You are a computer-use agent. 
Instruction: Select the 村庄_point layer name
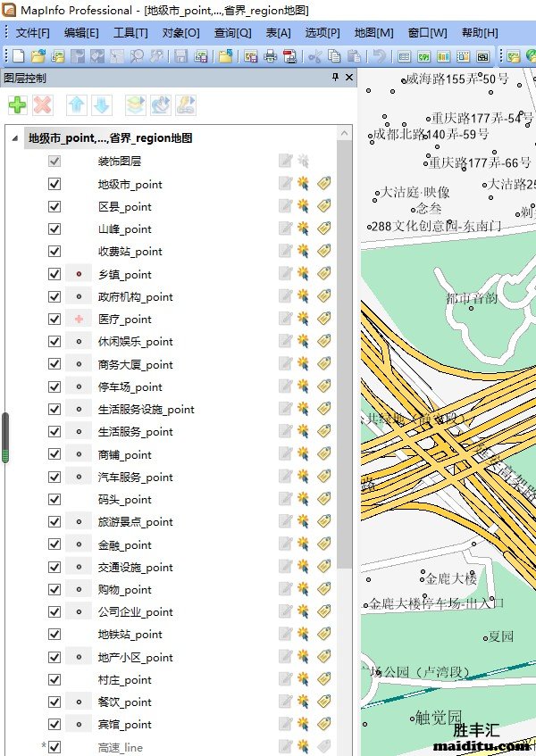coord(124,679)
